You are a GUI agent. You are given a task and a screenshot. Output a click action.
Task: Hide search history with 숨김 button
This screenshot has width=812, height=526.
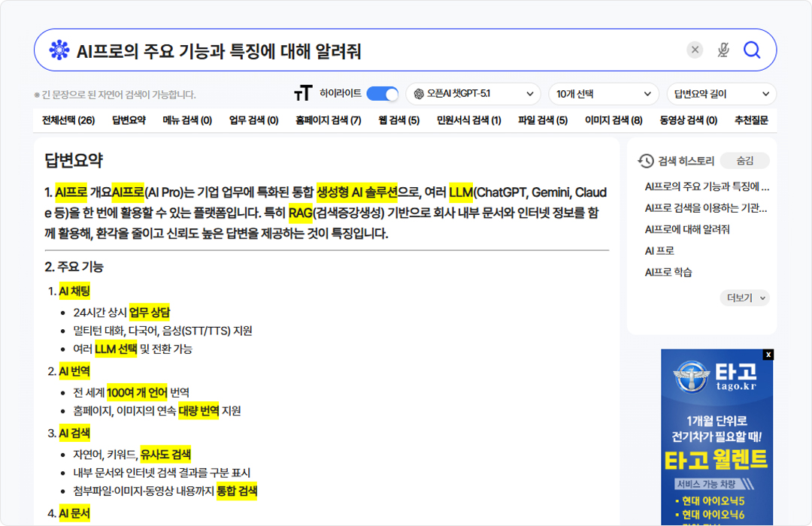pos(744,161)
